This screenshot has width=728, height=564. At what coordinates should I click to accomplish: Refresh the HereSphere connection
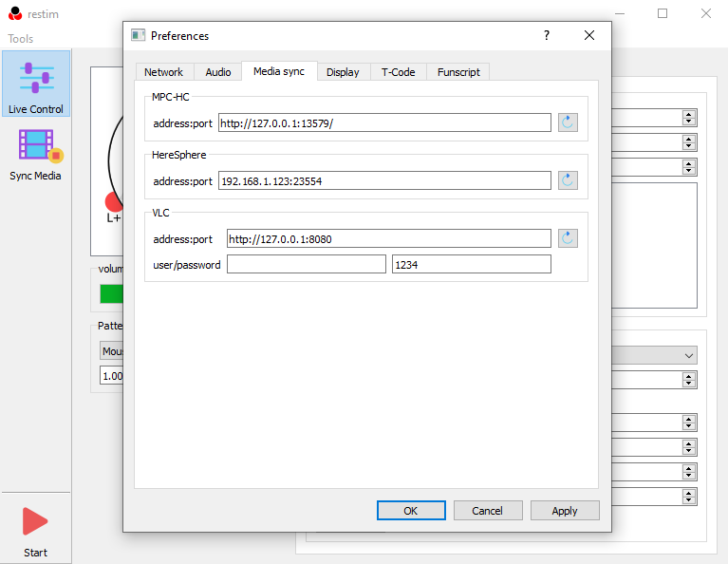point(568,180)
